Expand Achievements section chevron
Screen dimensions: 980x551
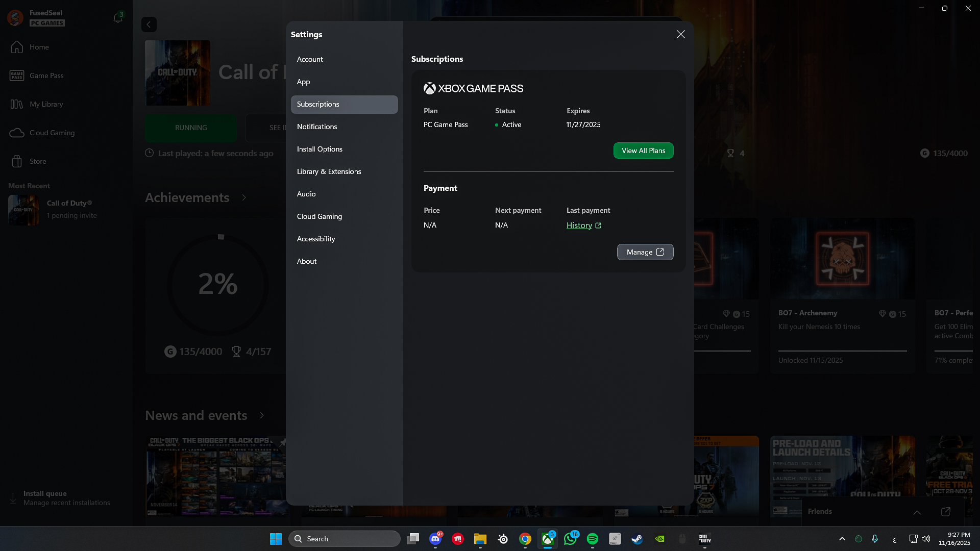pos(244,197)
